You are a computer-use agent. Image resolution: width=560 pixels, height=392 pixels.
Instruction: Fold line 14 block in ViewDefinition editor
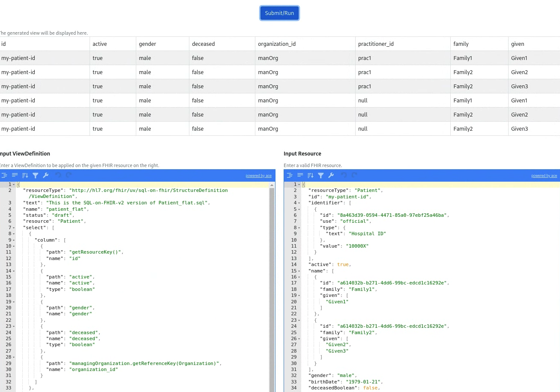(14, 271)
